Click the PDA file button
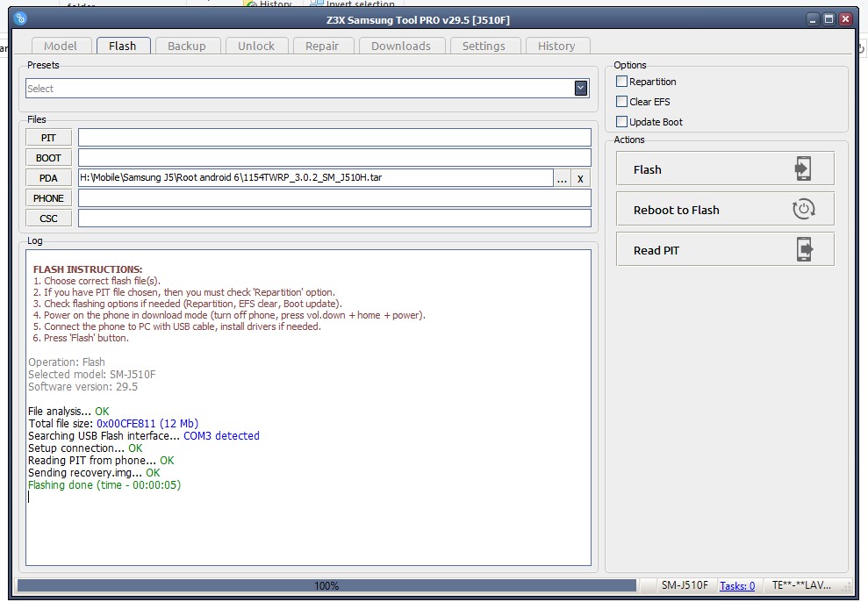868x602 pixels. (x=49, y=178)
